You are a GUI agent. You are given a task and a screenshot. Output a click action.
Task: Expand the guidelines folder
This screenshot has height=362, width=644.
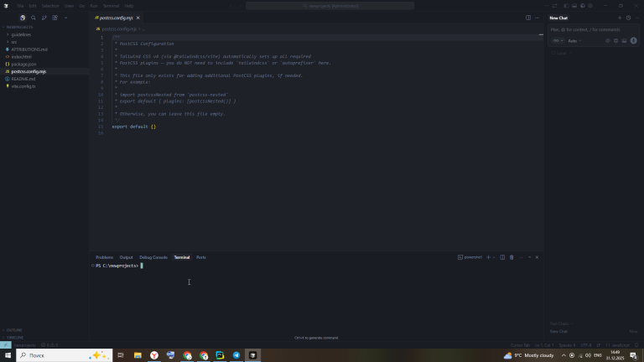[x=44, y=34]
